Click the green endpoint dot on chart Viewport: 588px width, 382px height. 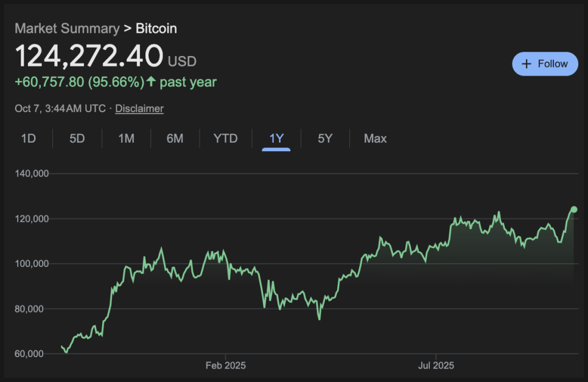(573, 210)
